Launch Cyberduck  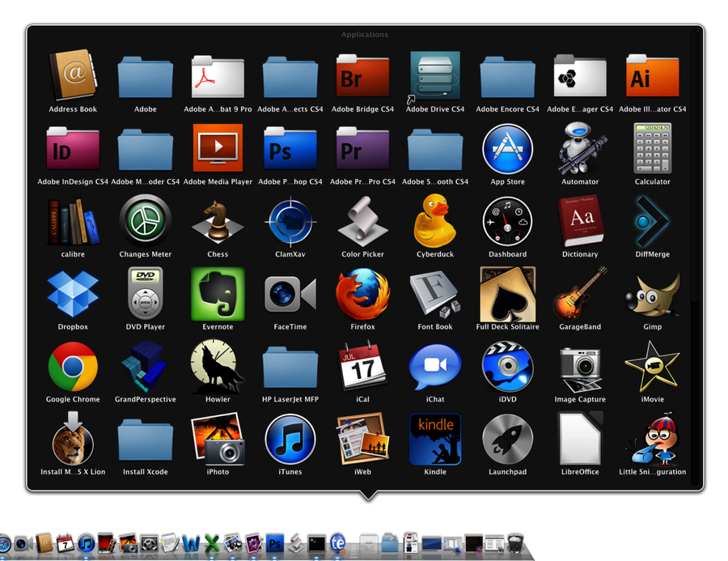pos(435,221)
